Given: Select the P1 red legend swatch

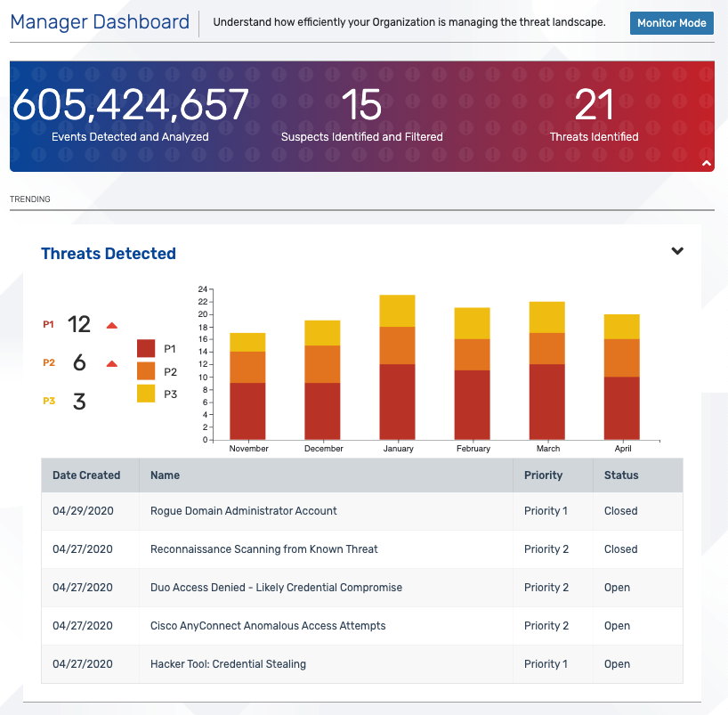Looking at the screenshot, I should [x=146, y=348].
